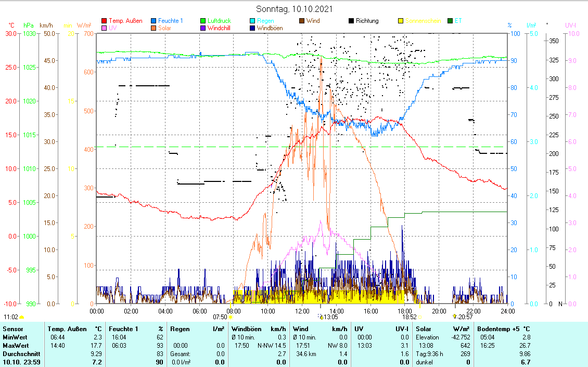This screenshot has width=588, height=367.
Task: Click the 20:00 time axis label
Action: 439,311
